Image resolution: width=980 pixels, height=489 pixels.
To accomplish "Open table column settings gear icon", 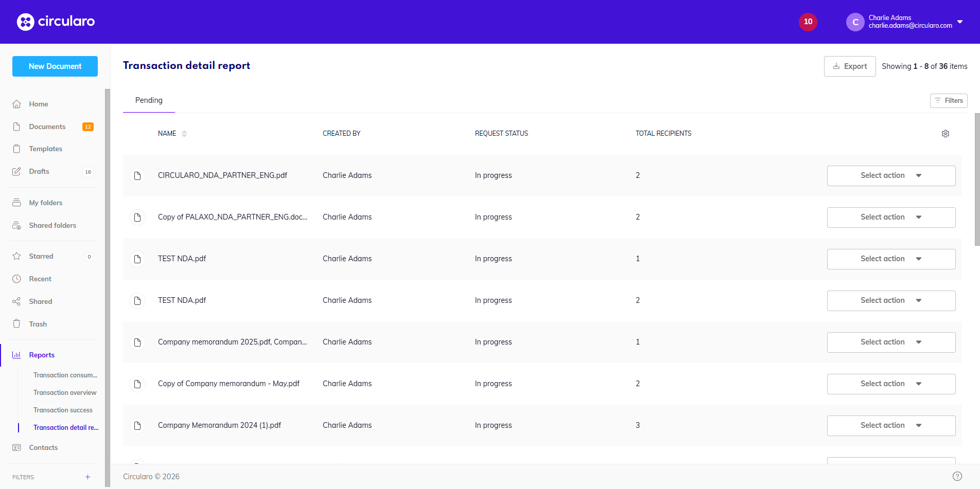I will pyautogui.click(x=945, y=134).
